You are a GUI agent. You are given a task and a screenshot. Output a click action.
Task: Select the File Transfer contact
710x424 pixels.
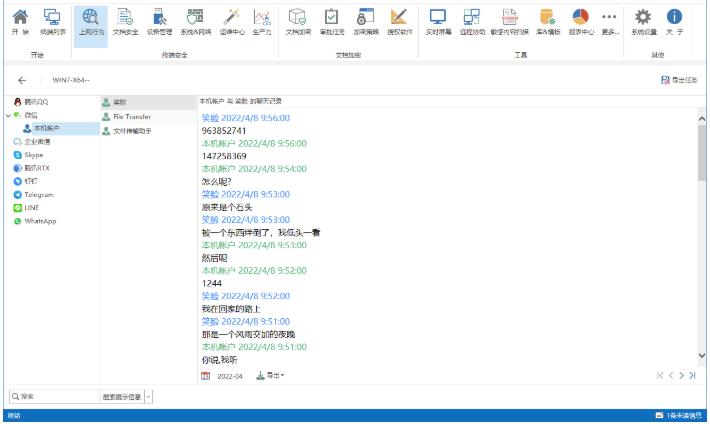pyautogui.click(x=130, y=116)
